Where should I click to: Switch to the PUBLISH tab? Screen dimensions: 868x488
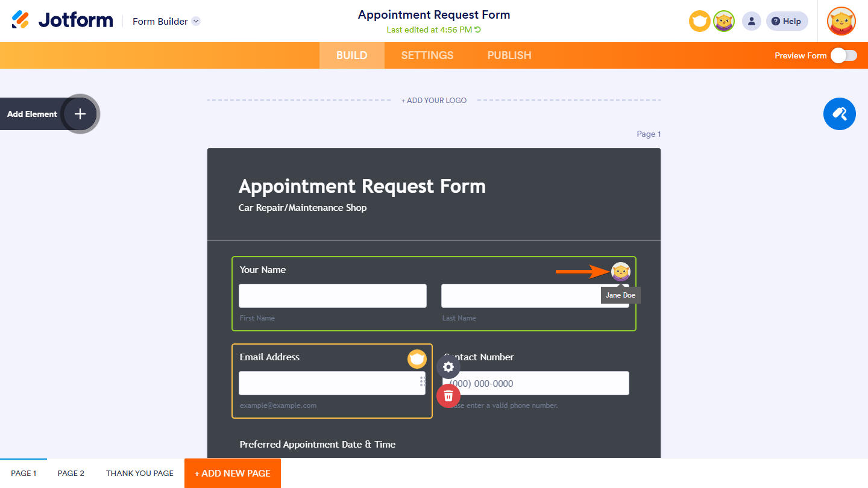coord(509,55)
